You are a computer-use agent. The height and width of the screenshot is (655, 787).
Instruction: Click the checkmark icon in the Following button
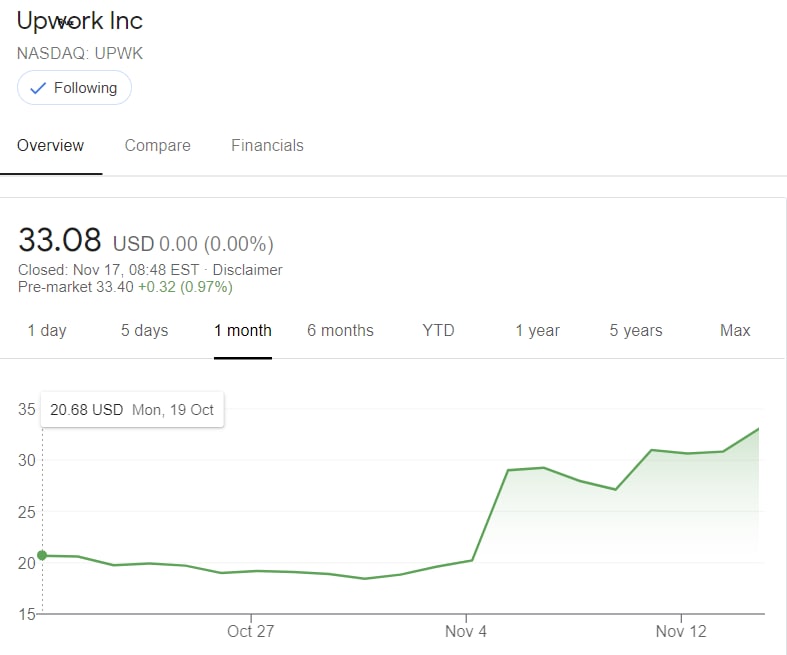[38, 88]
